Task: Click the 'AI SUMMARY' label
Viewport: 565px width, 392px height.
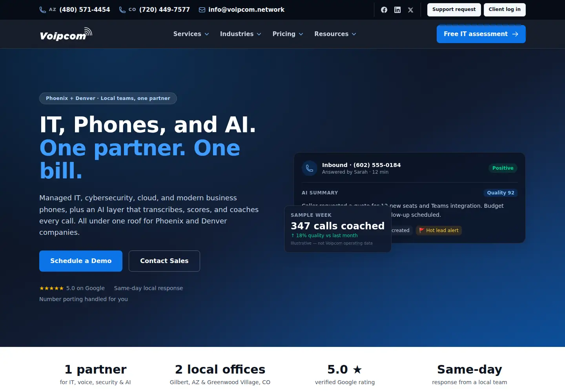Action: click(320, 193)
